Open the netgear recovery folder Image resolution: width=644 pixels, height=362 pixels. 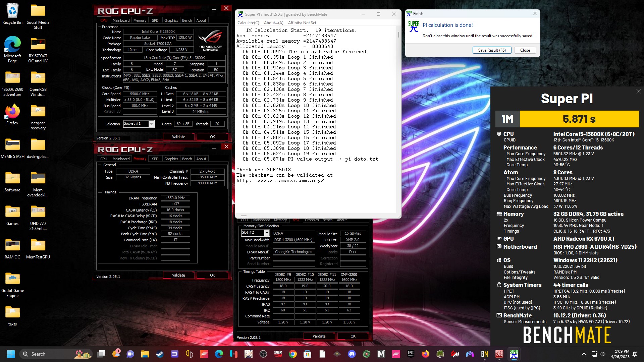38,117
